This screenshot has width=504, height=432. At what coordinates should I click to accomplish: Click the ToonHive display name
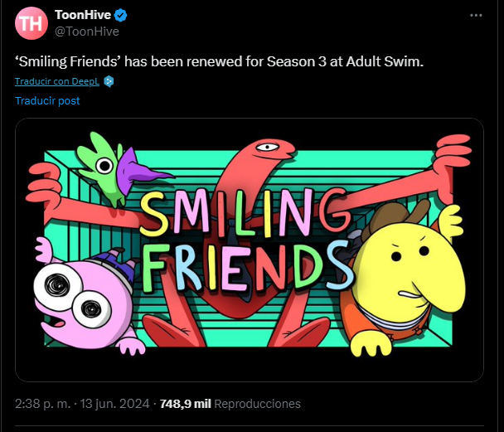pyautogui.click(x=82, y=16)
